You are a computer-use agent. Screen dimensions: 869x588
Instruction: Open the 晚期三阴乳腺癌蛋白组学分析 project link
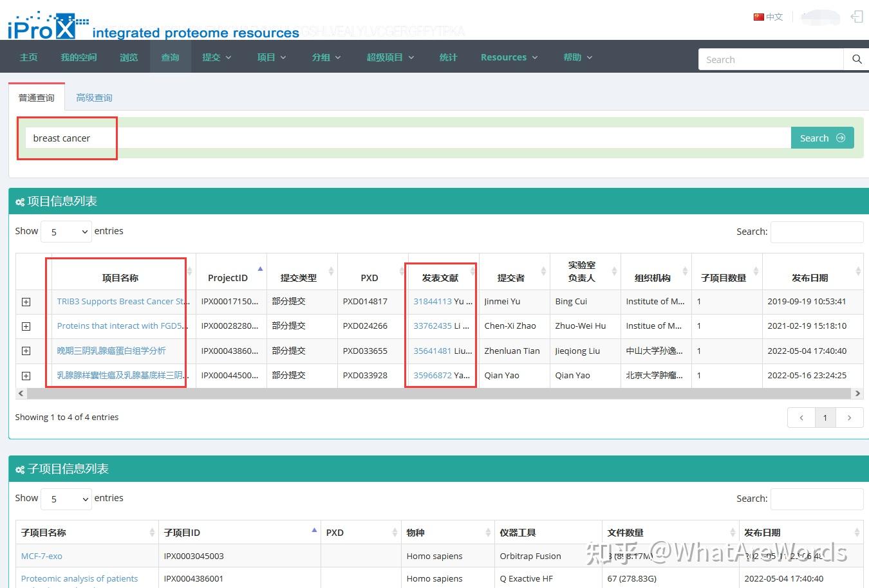coord(111,351)
